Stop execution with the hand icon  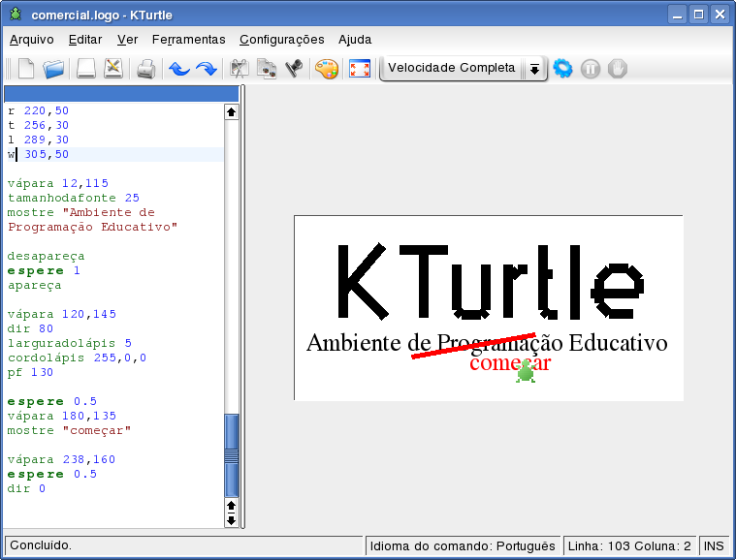click(x=618, y=69)
